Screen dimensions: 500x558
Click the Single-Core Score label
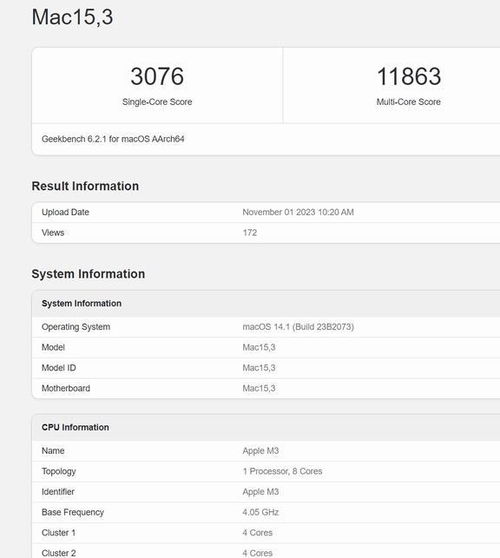coord(157,102)
